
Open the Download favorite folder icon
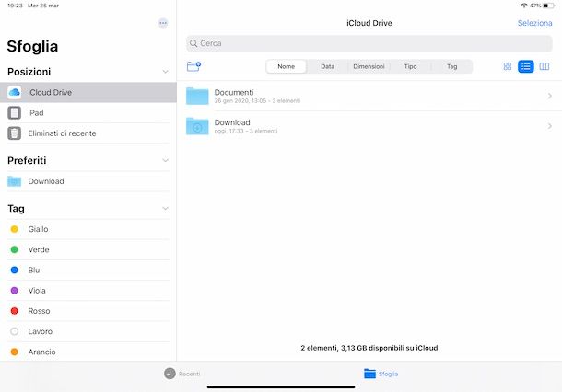point(15,181)
